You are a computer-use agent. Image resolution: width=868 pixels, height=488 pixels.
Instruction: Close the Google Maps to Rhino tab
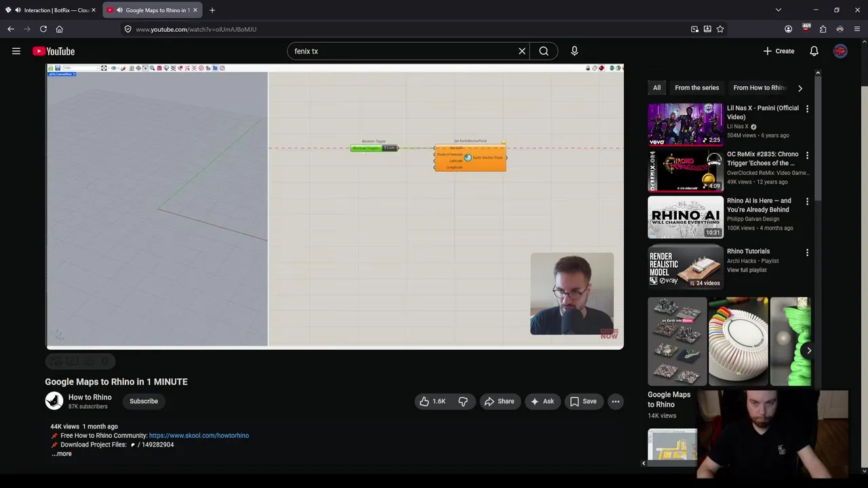click(x=195, y=10)
